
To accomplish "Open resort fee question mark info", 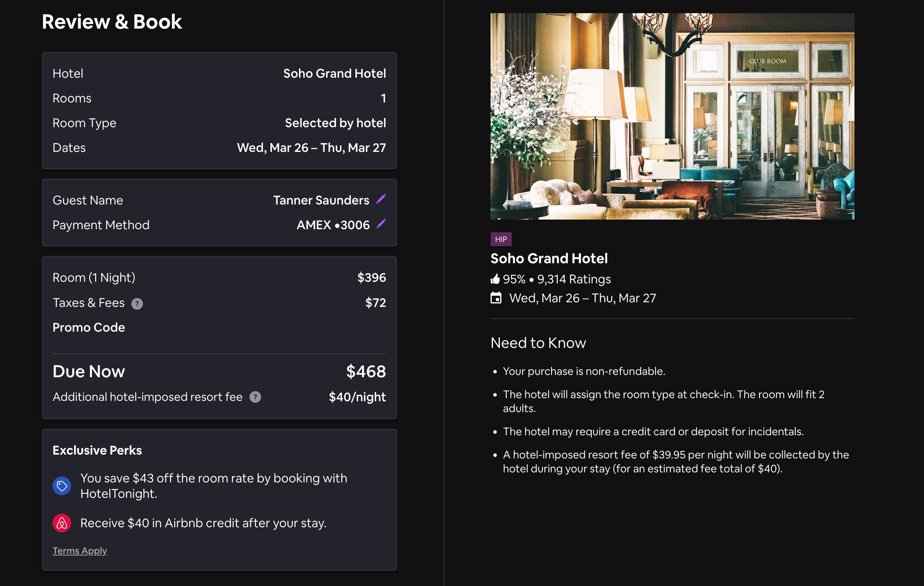I will (x=255, y=397).
